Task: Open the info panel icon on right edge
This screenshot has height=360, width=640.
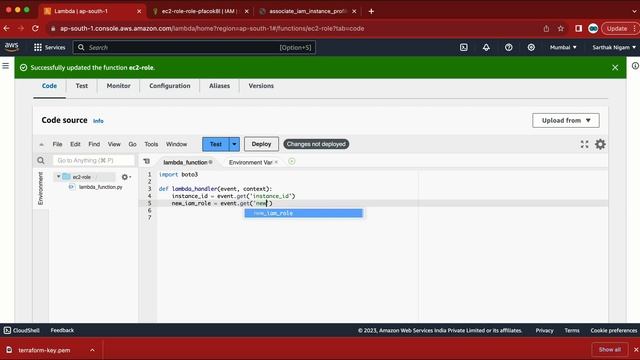Action: [635, 66]
